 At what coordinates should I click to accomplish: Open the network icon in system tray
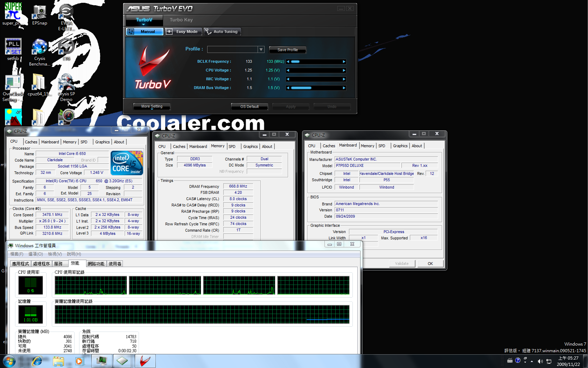click(x=549, y=361)
